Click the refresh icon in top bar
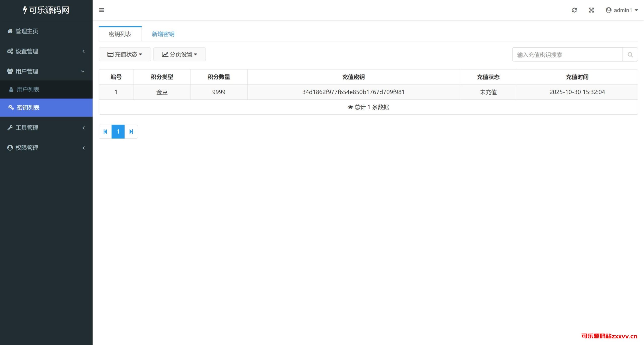The image size is (644, 345). click(x=574, y=10)
